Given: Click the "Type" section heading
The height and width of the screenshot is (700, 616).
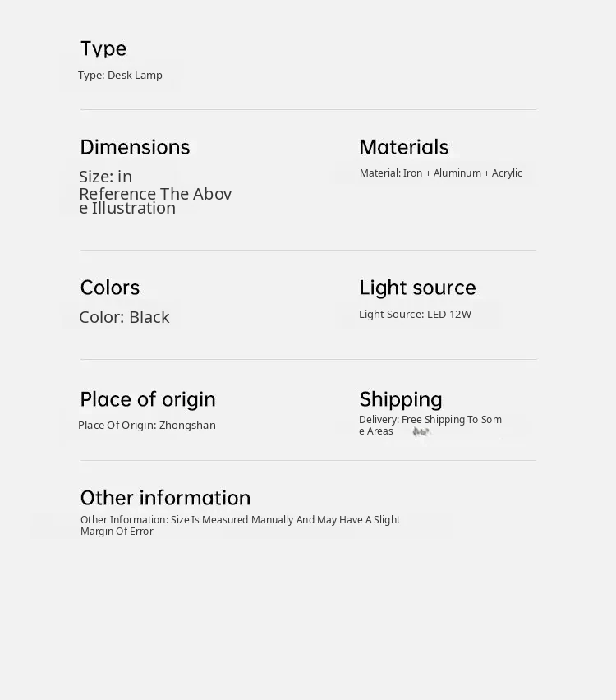Looking at the screenshot, I should (103, 48).
